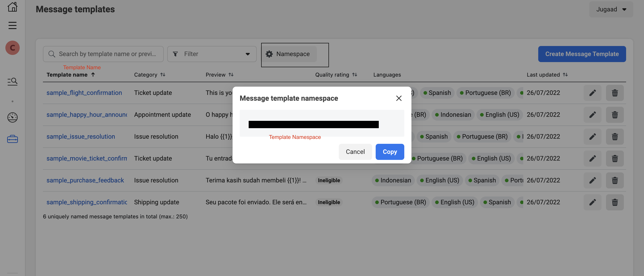
Task: Focus the template search field
Action: pos(103,54)
